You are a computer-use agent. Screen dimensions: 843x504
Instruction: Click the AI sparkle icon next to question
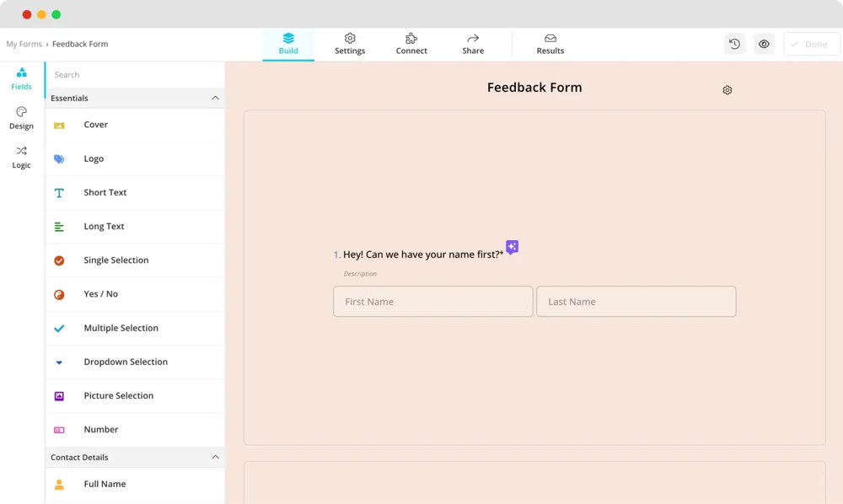[x=512, y=248]
